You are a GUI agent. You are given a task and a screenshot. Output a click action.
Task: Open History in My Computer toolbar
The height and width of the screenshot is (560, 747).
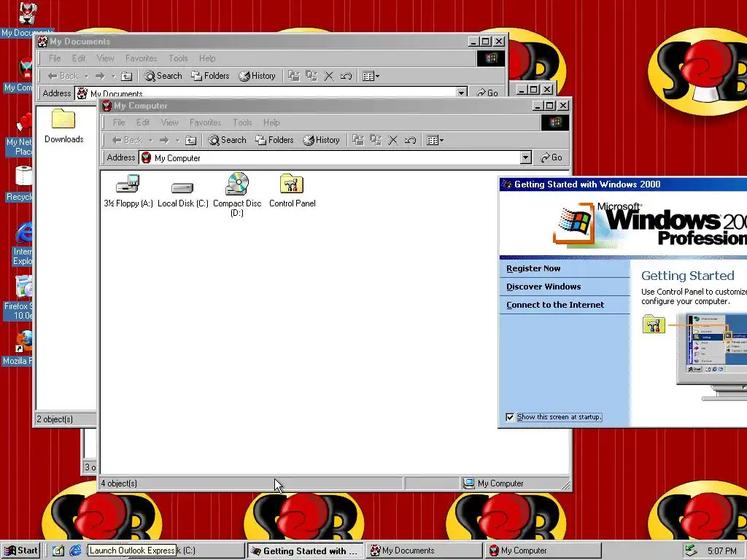[x=322, y=140]
